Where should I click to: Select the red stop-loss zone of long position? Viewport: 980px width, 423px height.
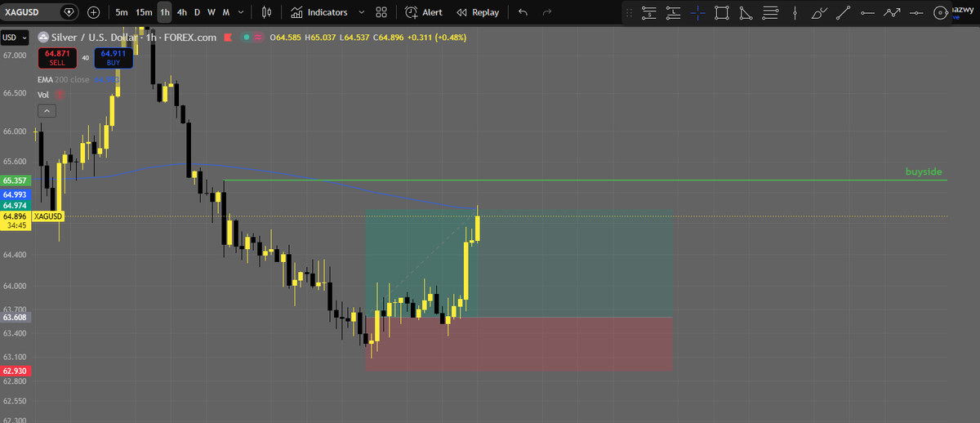[519, 344]
